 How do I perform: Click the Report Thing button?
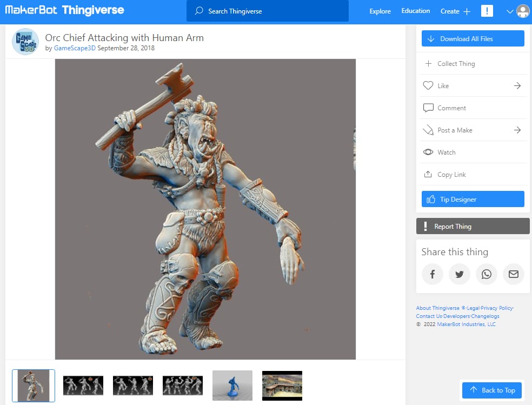473,226
